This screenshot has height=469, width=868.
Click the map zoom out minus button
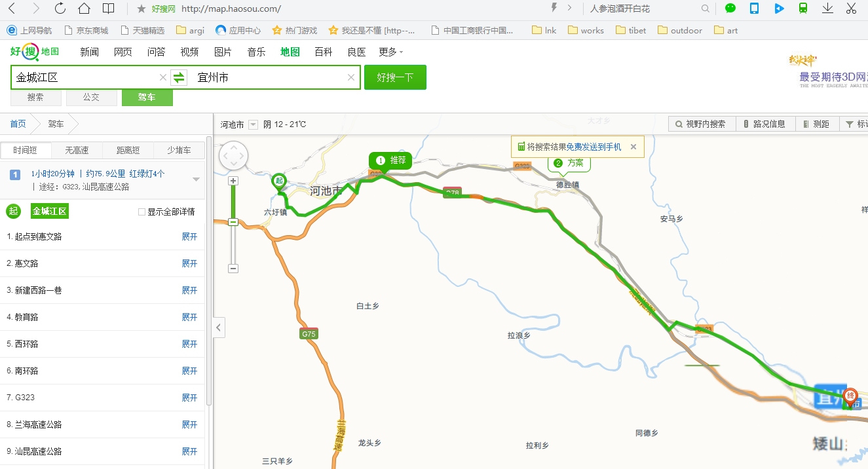click(233, 269)
